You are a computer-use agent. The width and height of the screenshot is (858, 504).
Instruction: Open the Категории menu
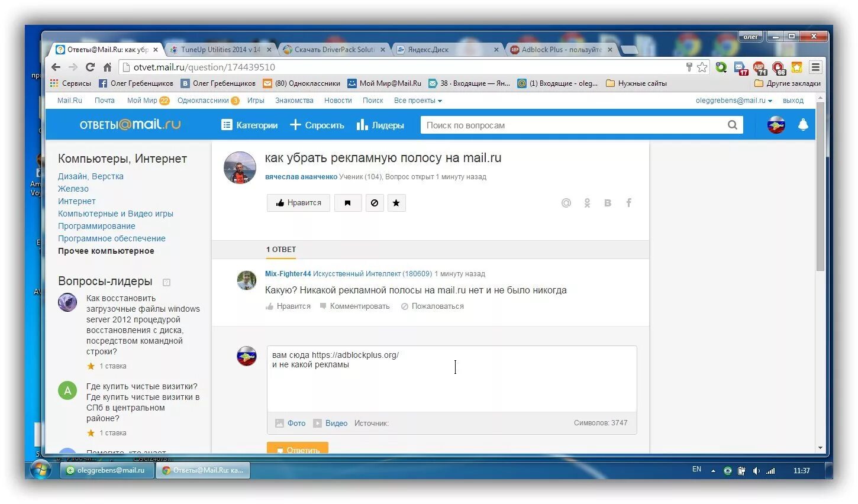click(250, 125)
